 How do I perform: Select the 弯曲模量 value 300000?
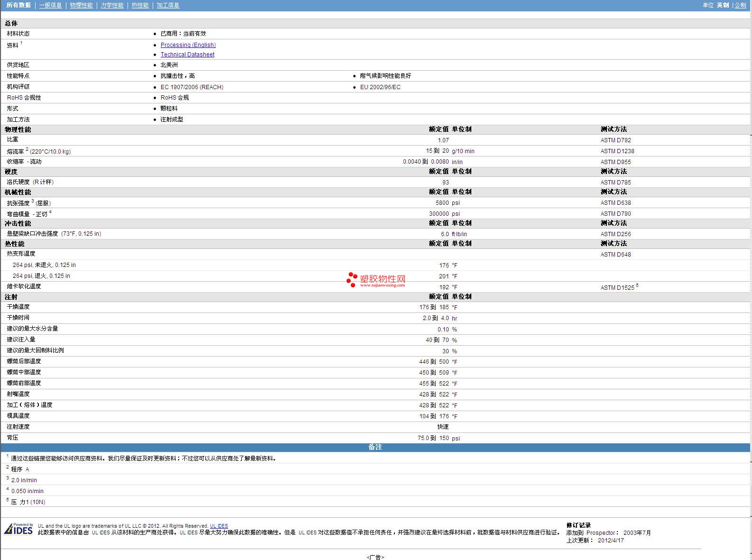pyautogui.click(x=439, y=214)
